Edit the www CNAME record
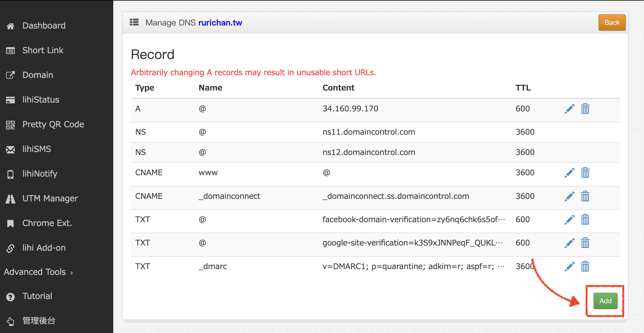Viewport: 644px width, 333px height. click(569, 173)
